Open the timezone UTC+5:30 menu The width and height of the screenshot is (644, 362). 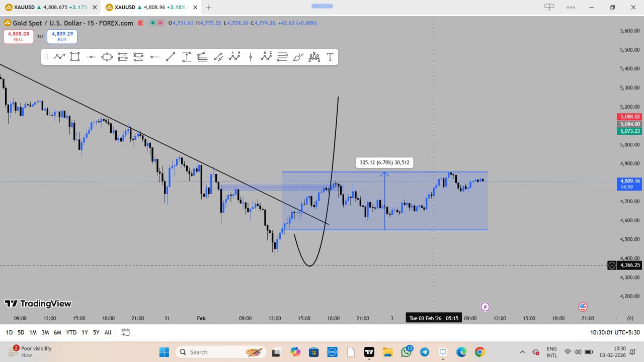point(615,332)
